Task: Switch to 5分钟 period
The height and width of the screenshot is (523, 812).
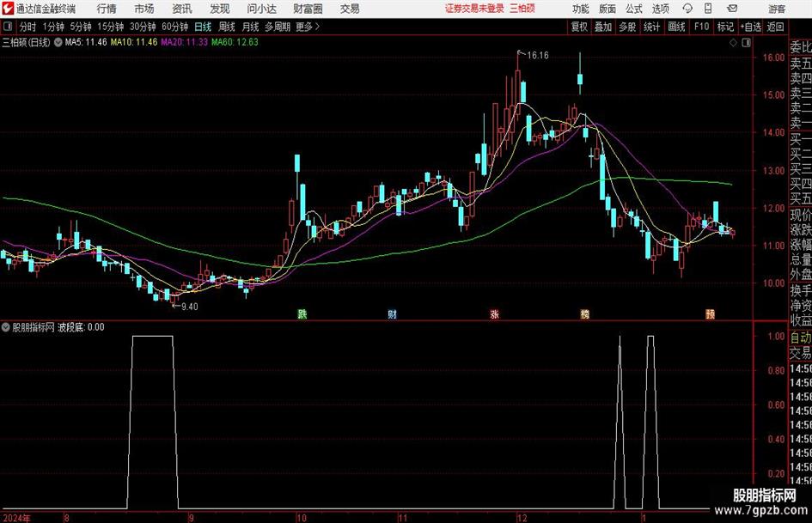Action: click(80, 27)
